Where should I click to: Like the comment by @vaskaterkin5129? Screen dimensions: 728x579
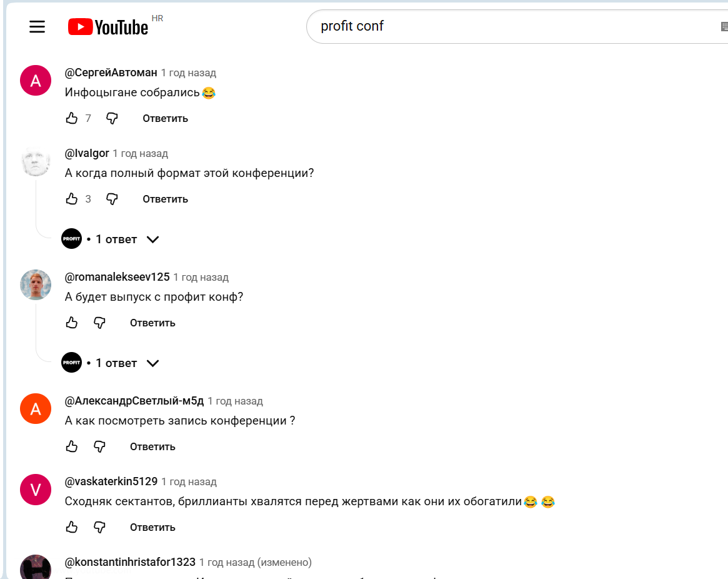click(72, 527)
